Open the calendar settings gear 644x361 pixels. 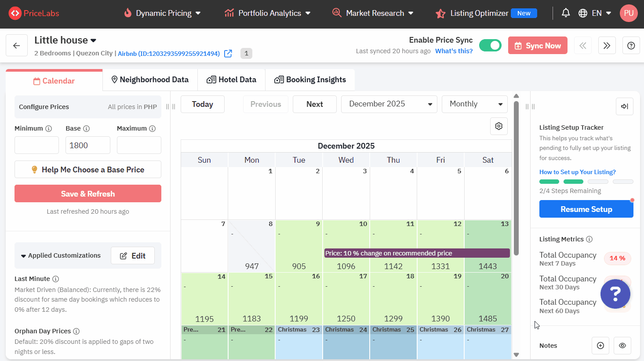pyautogui.click(x=498, y=126)
